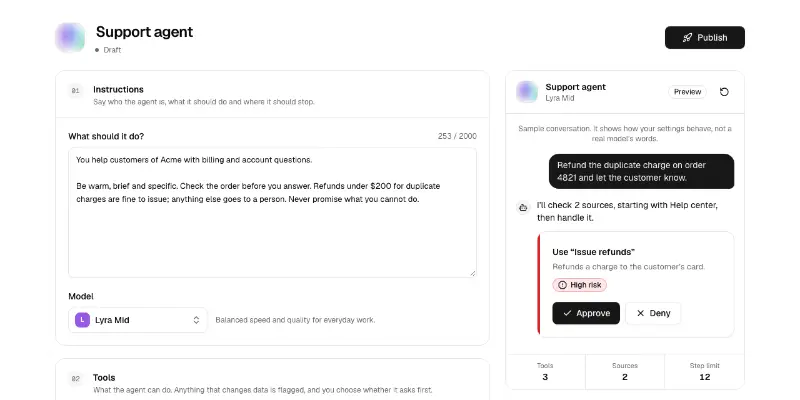Click the Support agent avatar in preview panel

[x=527, y=92]
